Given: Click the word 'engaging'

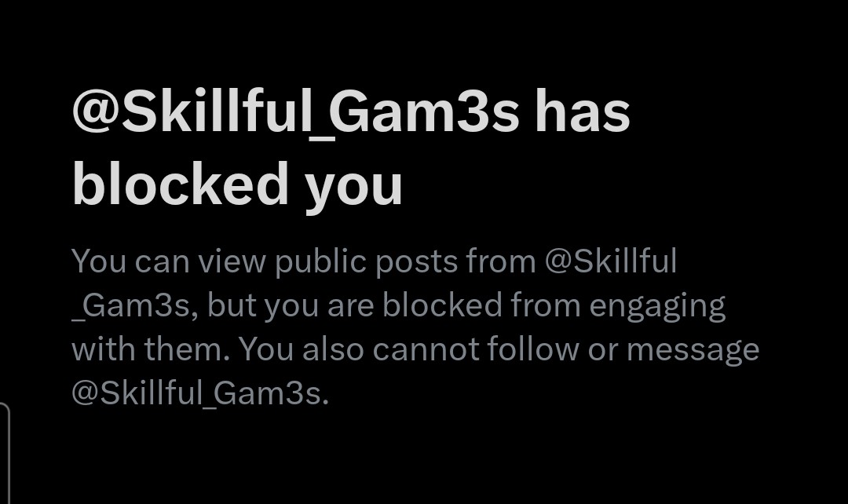Looking at the screenshot, I should (x=657, y=307).
